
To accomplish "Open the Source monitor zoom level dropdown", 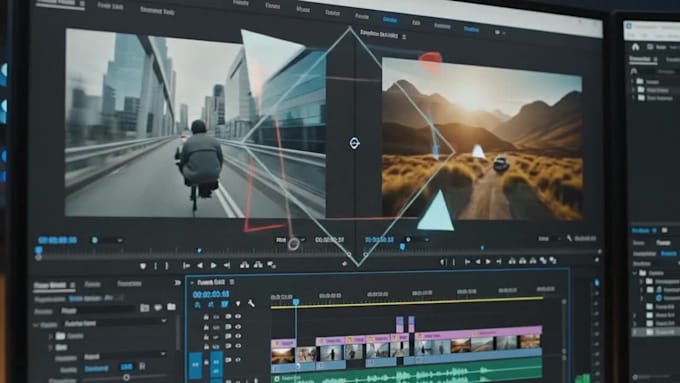I will [x=107, y=240].
